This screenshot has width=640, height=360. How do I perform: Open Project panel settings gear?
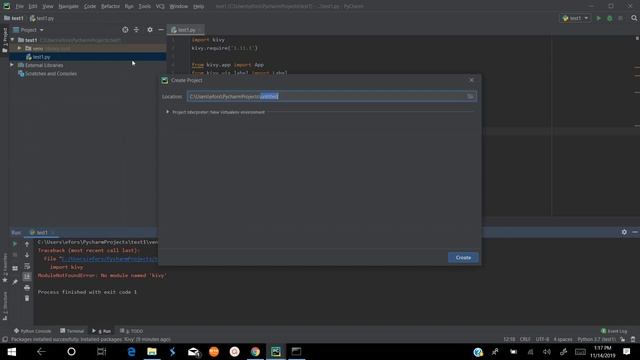(150, 30)
